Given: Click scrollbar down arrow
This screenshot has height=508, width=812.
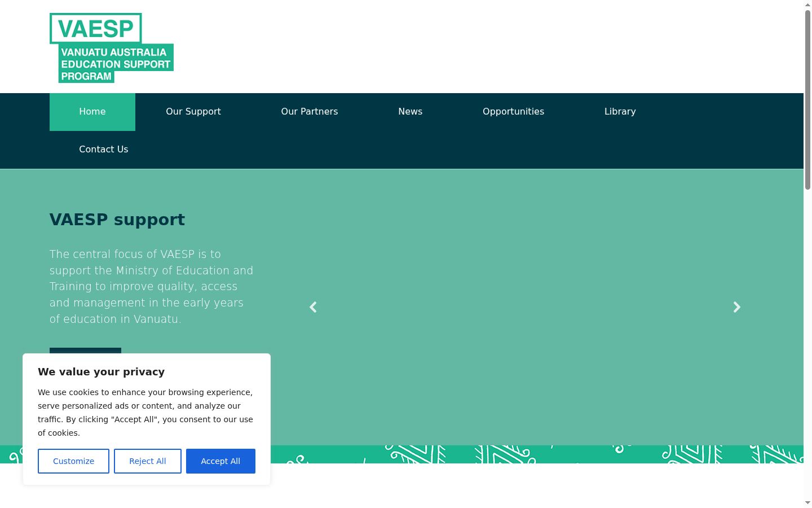Looking at the screenshot, I should click(807, 503).
